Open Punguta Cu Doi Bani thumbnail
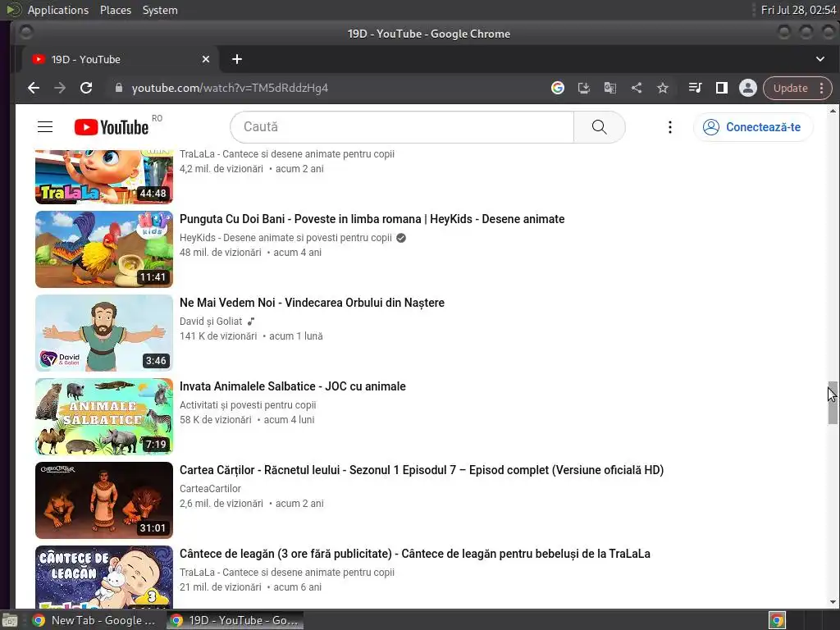This screenshot has height=630, width=840. point(104,249)
